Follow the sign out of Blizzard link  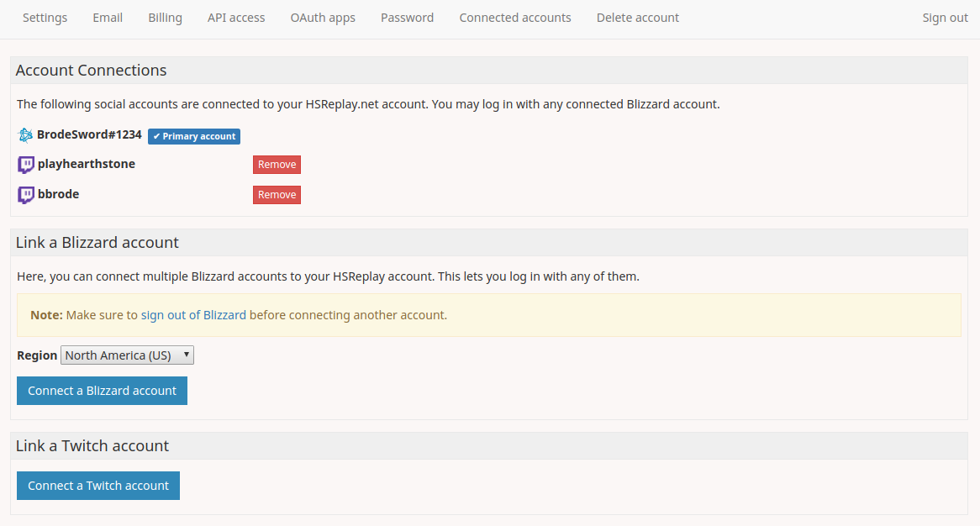(194, 315)
